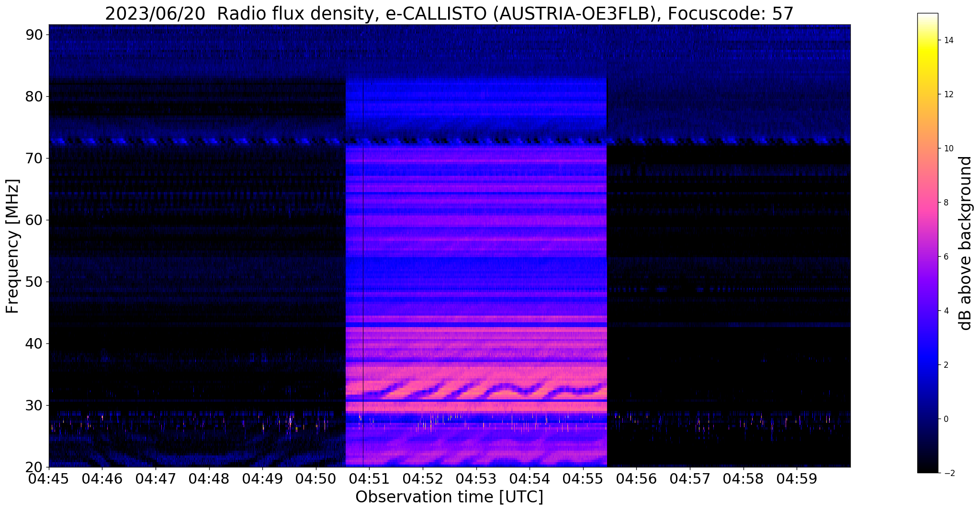This screenshot has width=980, height=511.
Task: Click the 04:50 time tick label
Action: click(x=316, y=478)
